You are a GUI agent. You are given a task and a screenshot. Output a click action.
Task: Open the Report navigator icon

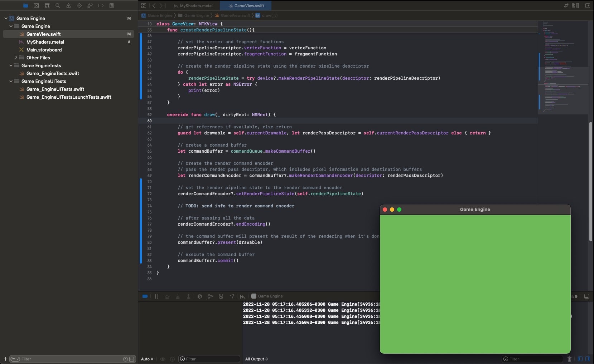point(111,6)
